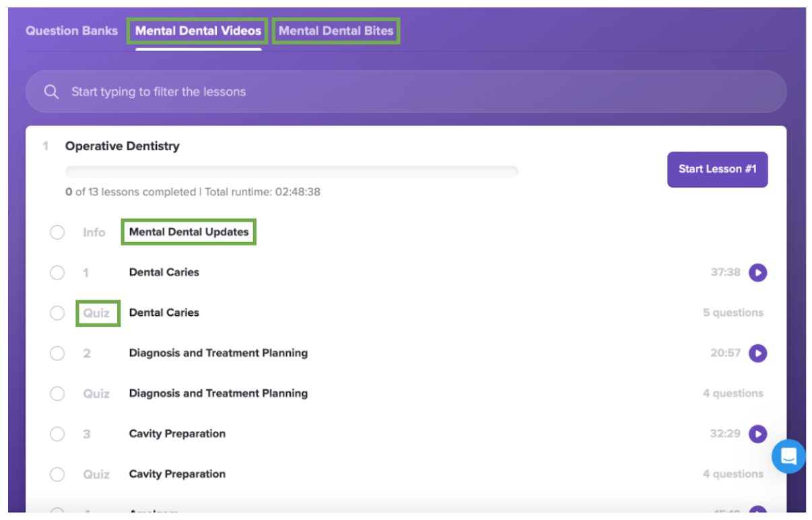This screenshot has height=520, width=812.
Task: Click 4 questions for Cavity Preparation quiz
Action: pos(733,474)
